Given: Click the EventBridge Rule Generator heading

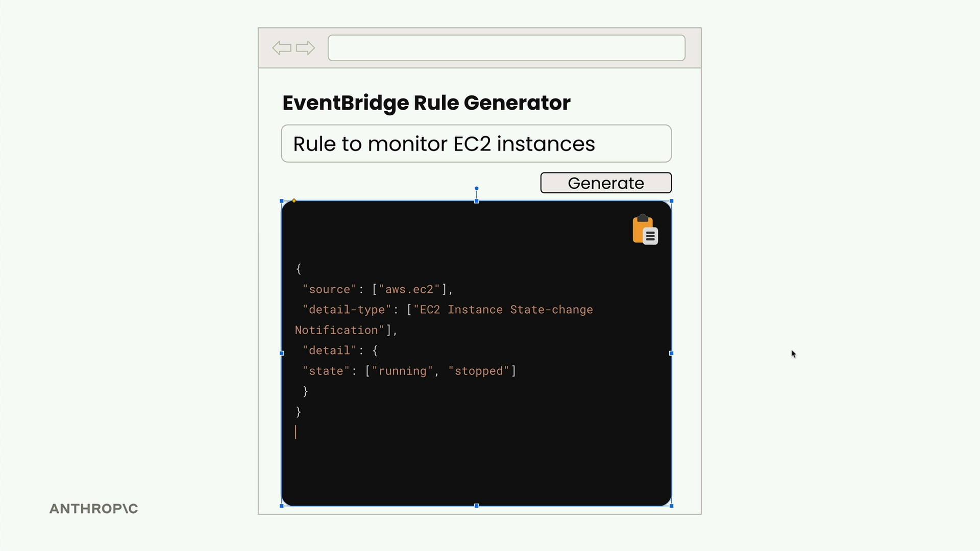Looking at the screenshot, I should tap(426, 103).
